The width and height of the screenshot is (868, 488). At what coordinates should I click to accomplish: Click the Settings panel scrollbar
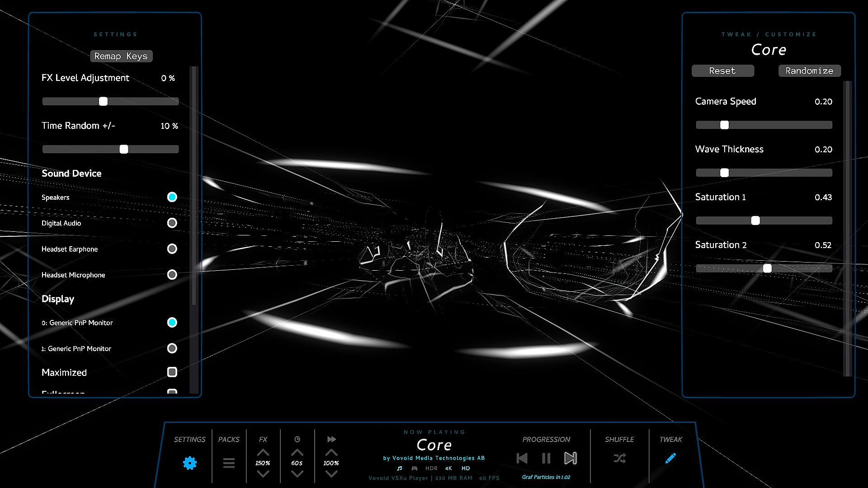[194, 185]
